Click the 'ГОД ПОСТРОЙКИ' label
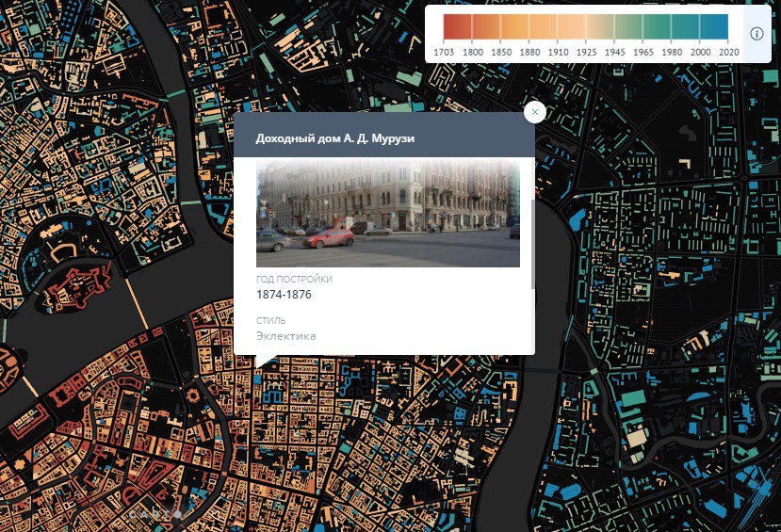Viewport: 781px width, 532px height. pos(294,280)
